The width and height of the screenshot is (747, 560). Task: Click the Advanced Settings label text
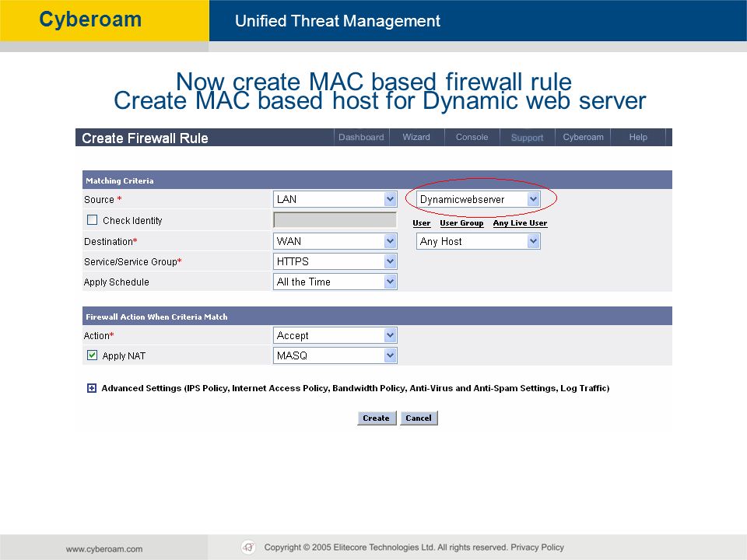[356, 388]
